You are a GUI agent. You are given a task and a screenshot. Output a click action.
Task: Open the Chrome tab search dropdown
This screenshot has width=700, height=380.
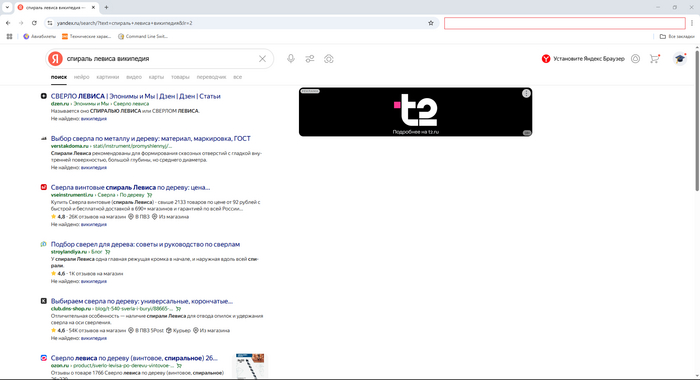pos(7,8)
